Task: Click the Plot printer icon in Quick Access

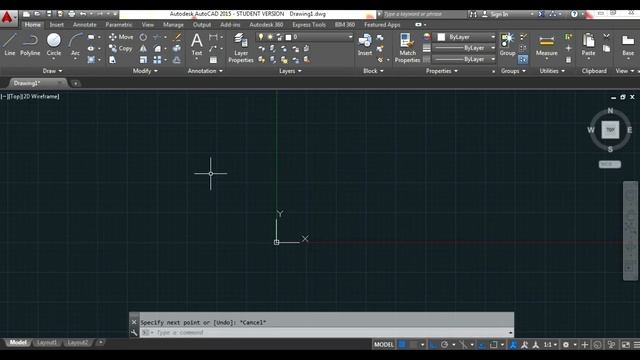Action: 71,14
